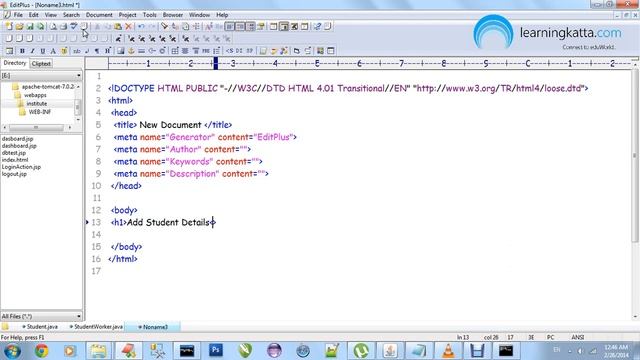Switch to the Directory tab
This screenshot has height=360, width=640.
(15, 63)
